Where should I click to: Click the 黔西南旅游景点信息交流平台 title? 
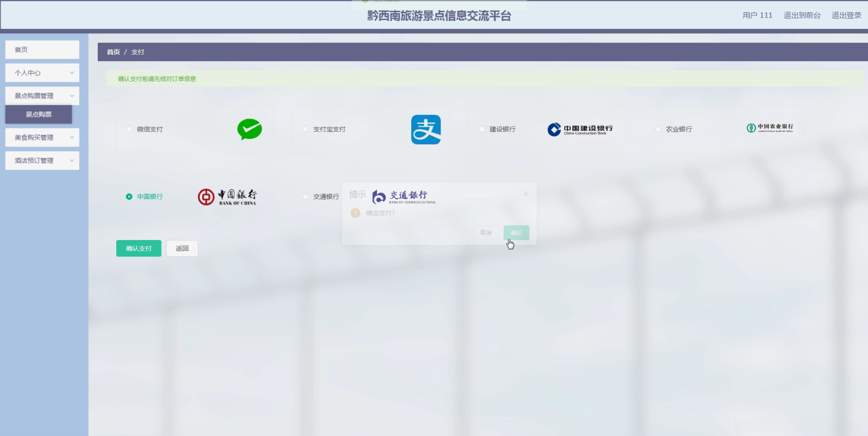coord(439,16)
